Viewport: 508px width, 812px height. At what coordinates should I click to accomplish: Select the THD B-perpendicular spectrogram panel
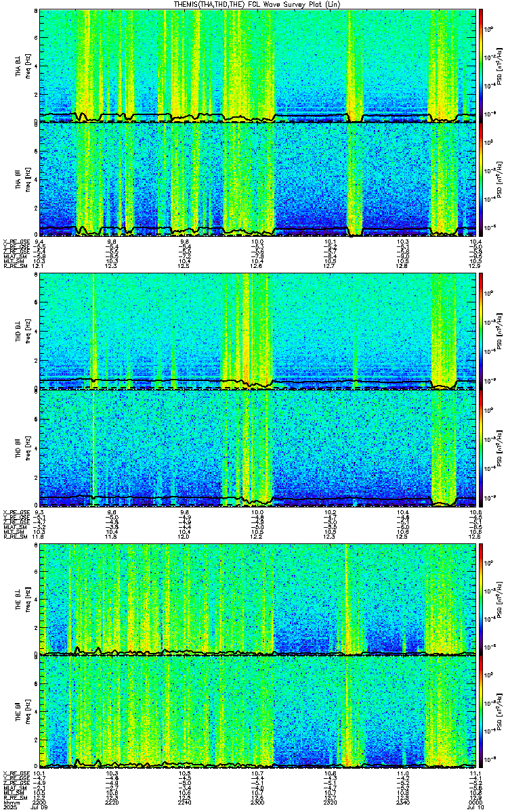(x=257, y=331)
